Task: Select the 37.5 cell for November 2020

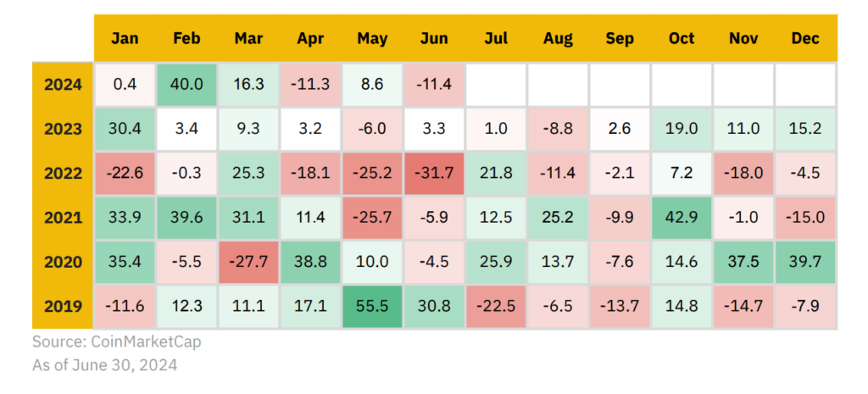Action: coord(743,262)
